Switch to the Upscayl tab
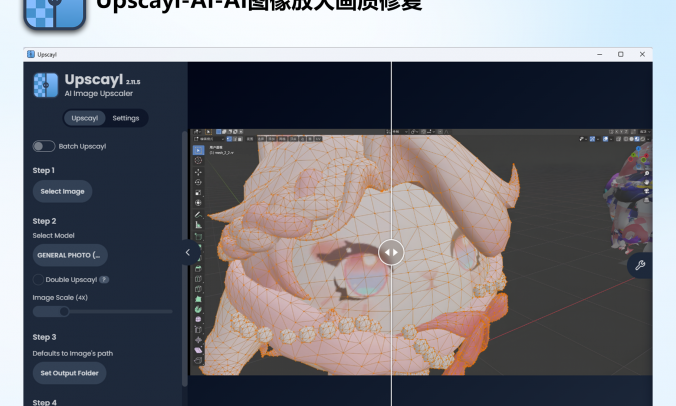Image resolution: width=676 pixels, height=406 pixels. pos(84,118)
